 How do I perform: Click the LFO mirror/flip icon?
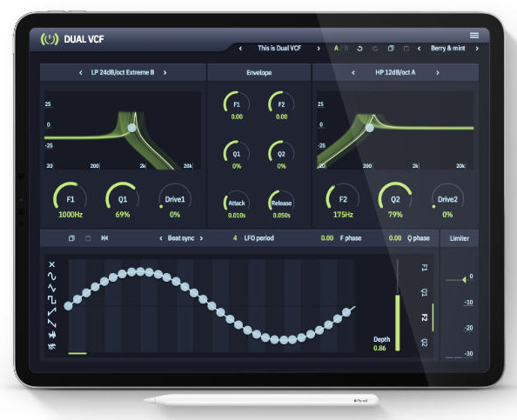point(104,238)
